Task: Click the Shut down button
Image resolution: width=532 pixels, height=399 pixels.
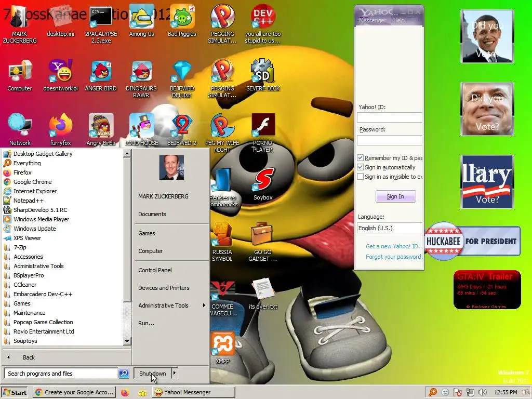Action: pyautogui.click(x=153, y=373)
